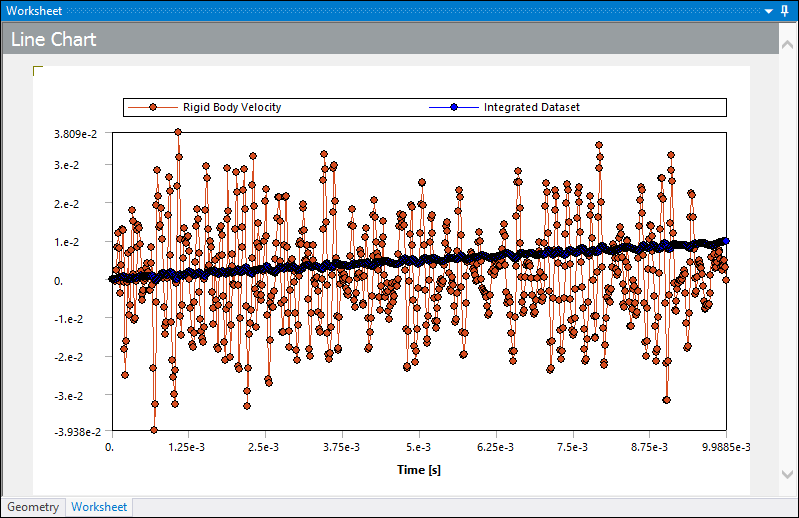
Task: Click the scroll down arrow
Action: pyautogui.click(x=787, y=474)
